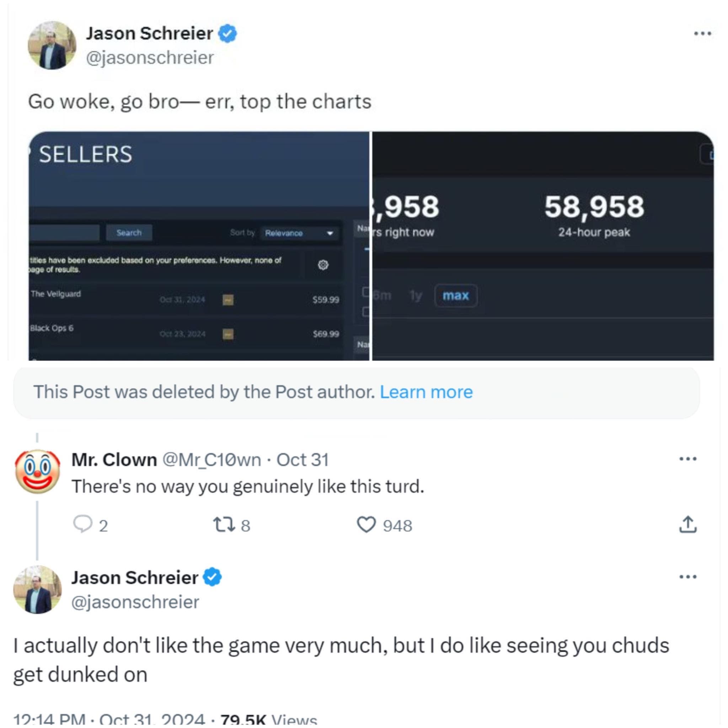Share Mr. Clown's reply
The image size is (728, 728).
point(688,525)
